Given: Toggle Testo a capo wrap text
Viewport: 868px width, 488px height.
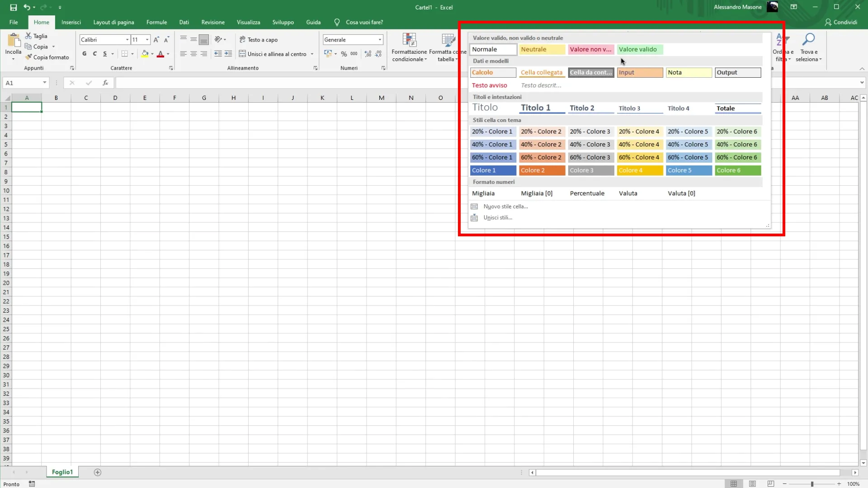Looking at the screenshot, I should (x=259, y=40).
